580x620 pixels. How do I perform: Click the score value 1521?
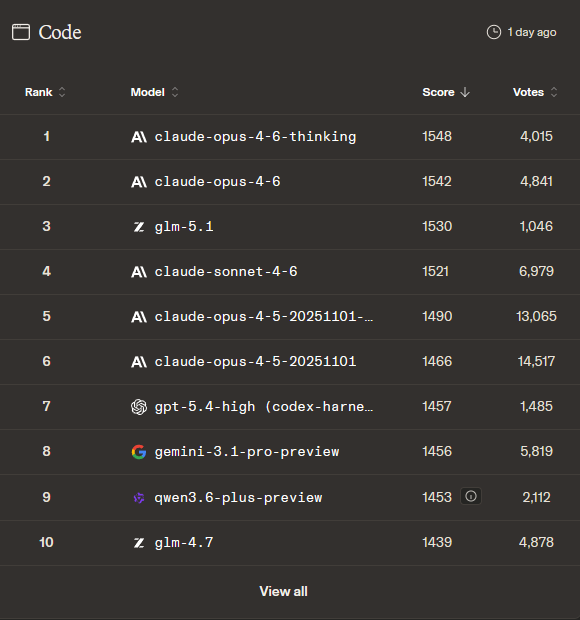436,272
